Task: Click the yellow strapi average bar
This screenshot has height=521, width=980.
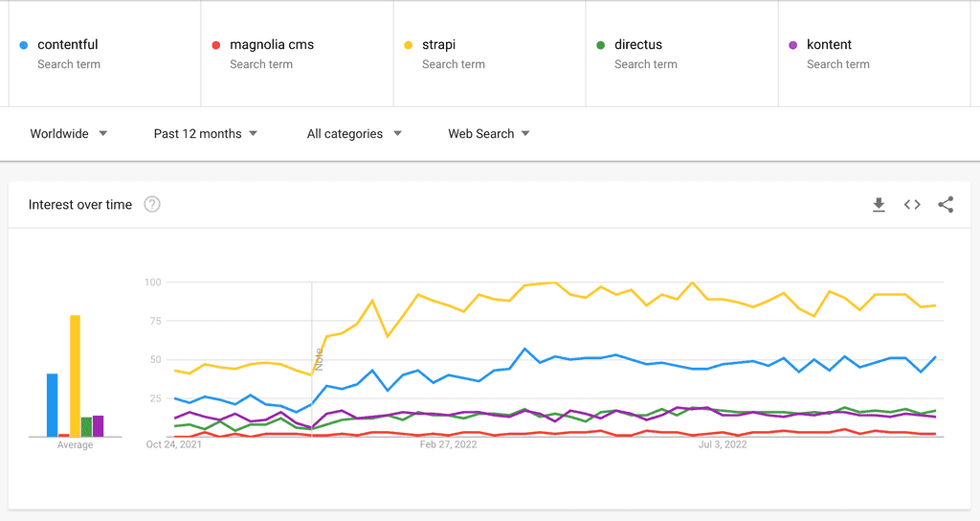Action: pos(75,376)
